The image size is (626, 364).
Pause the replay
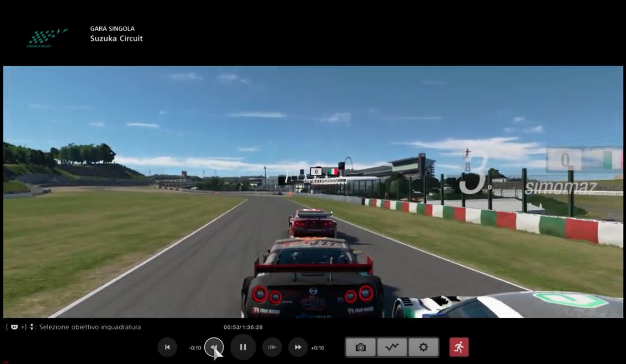coord(243,347)
